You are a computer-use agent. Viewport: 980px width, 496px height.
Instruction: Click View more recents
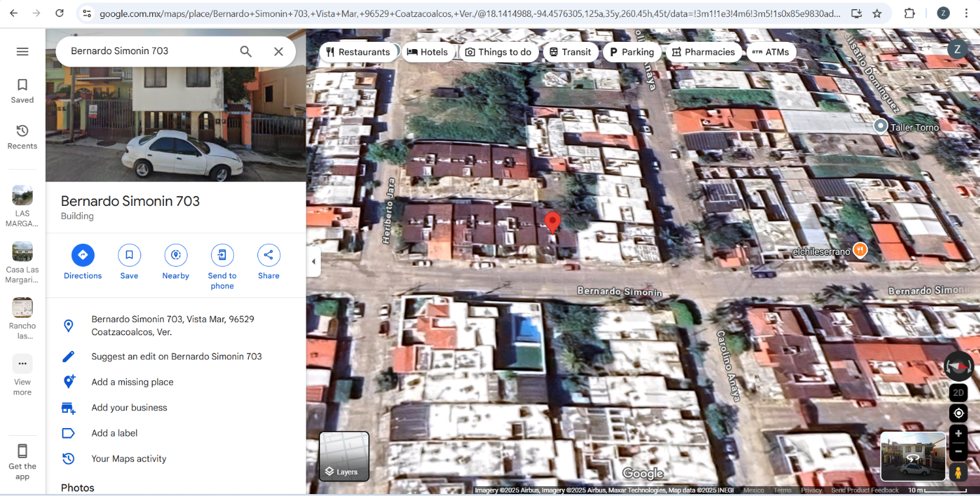pos(22,375)
